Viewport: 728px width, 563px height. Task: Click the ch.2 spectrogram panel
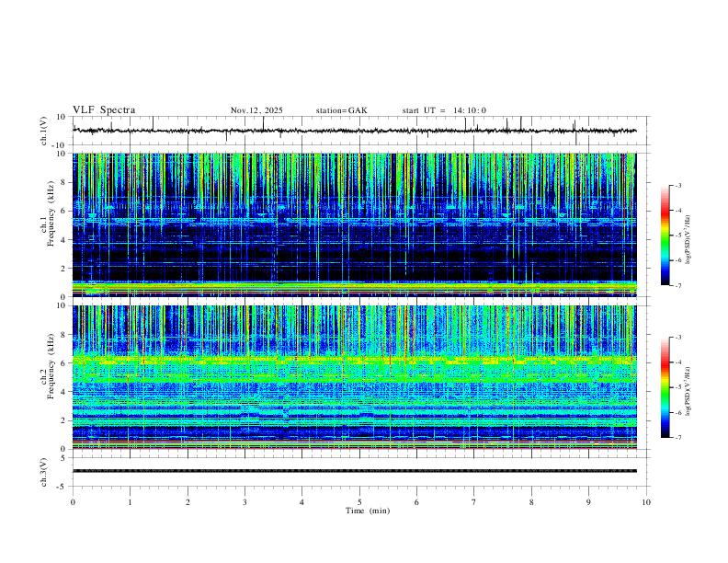click(355, 377)
